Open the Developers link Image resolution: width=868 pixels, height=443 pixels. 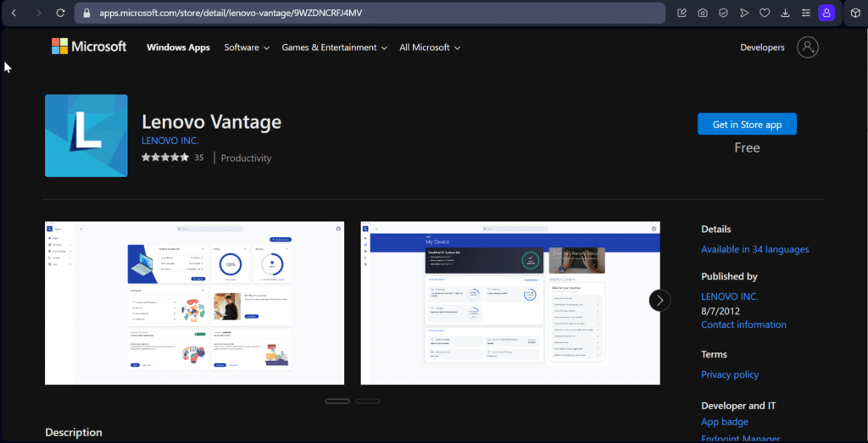pos(762,47)
